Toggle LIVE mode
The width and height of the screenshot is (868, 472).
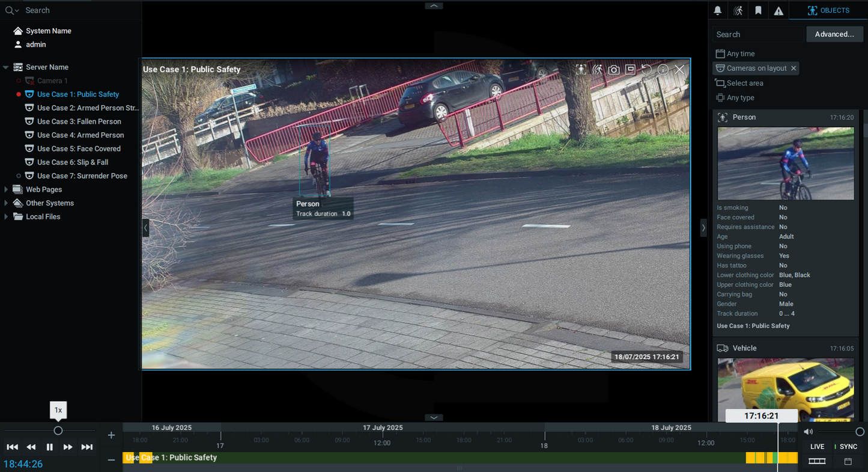pos(817,447)
